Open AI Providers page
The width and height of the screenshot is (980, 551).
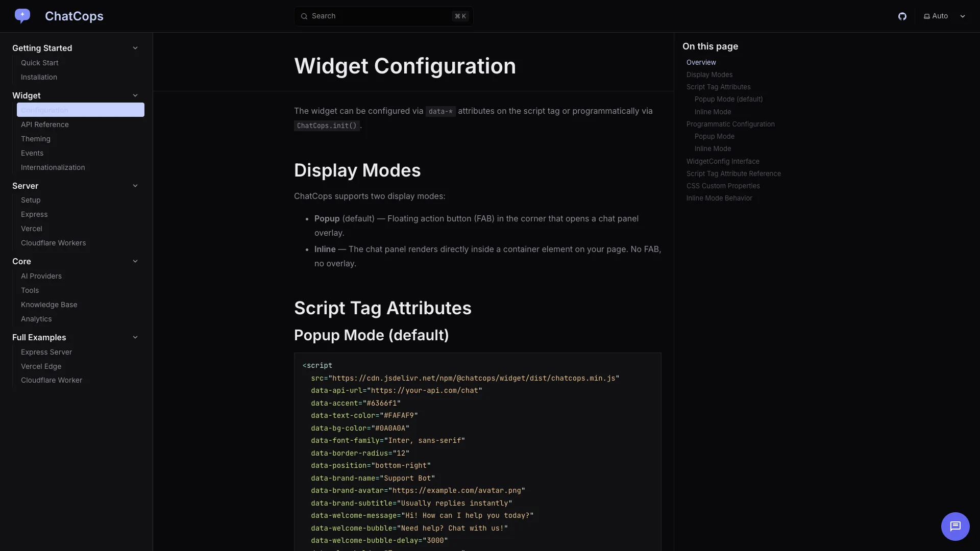tap(41, 276)
